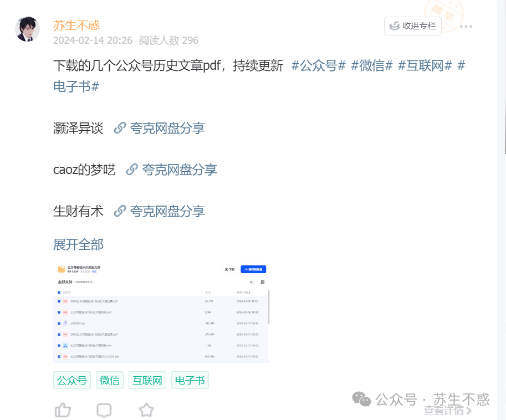Expand the post with 展开全部
This screenshot has width=506, height=420.
[78, 244]
